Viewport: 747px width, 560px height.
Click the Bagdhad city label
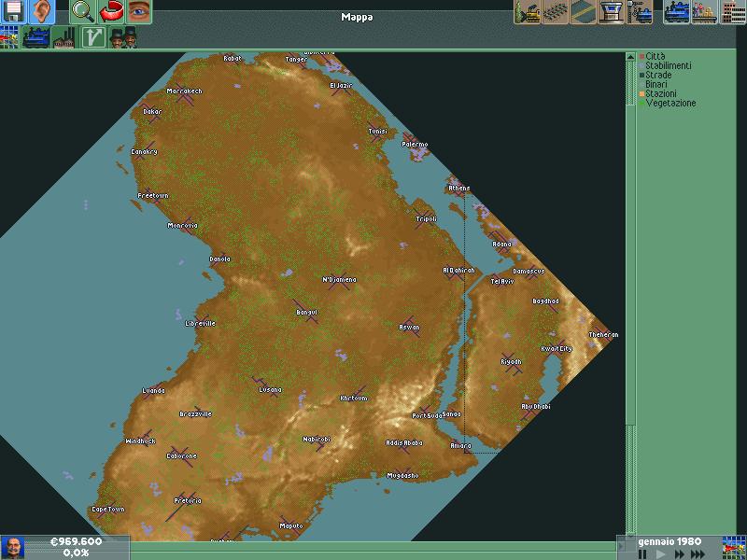pyautogui.click(x=545, y=301)
